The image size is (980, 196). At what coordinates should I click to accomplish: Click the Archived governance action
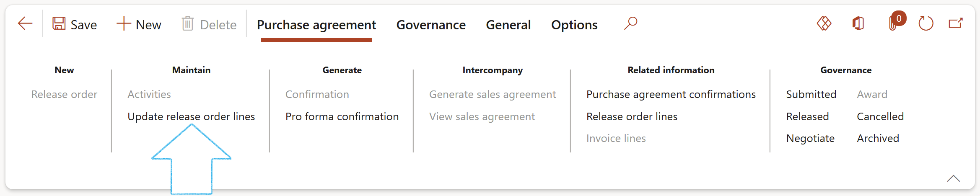[x=878, y=138]
